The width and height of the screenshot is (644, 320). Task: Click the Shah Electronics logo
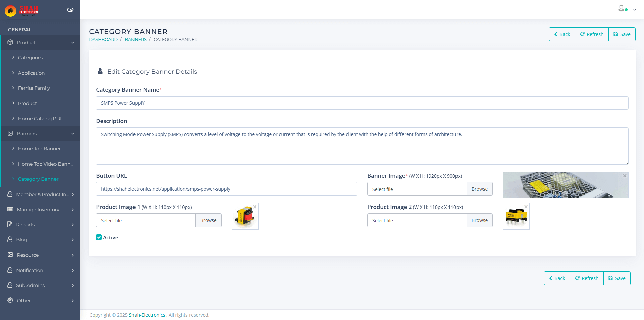(22, 11)
